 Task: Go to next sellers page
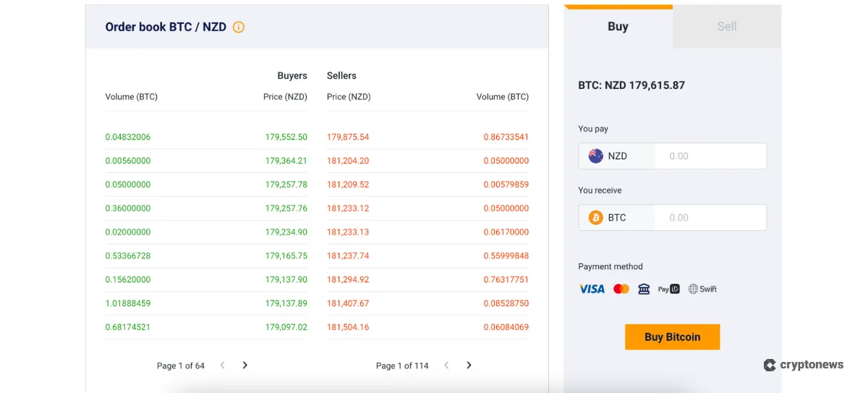[x=469, y=365]
